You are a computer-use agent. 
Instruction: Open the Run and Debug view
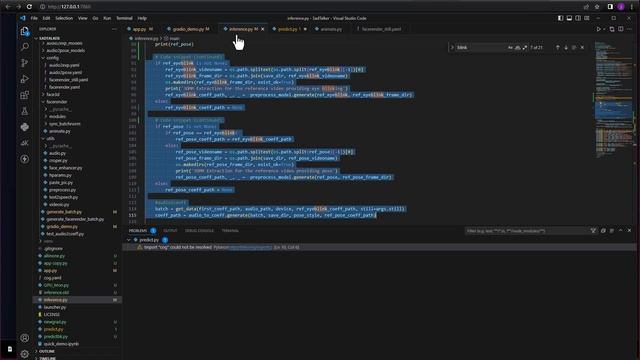(x=24, y=79)
